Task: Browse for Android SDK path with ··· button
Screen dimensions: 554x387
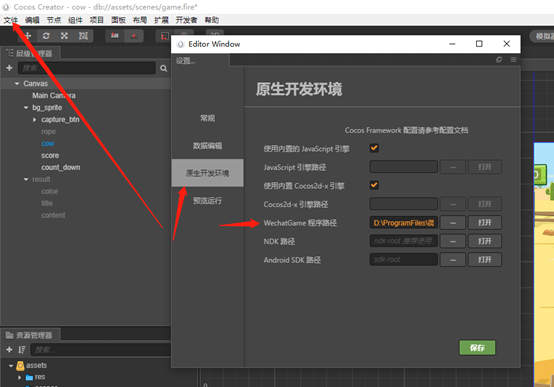Action: [x=453, y=260]
